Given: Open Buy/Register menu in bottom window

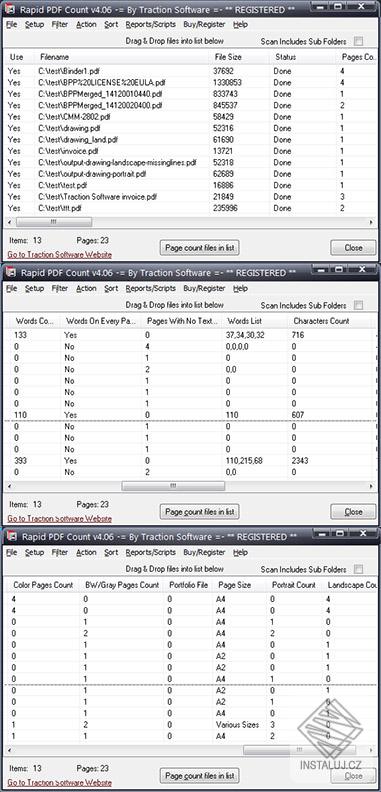Looking at the screenshot, I should [x=204, y=553].
